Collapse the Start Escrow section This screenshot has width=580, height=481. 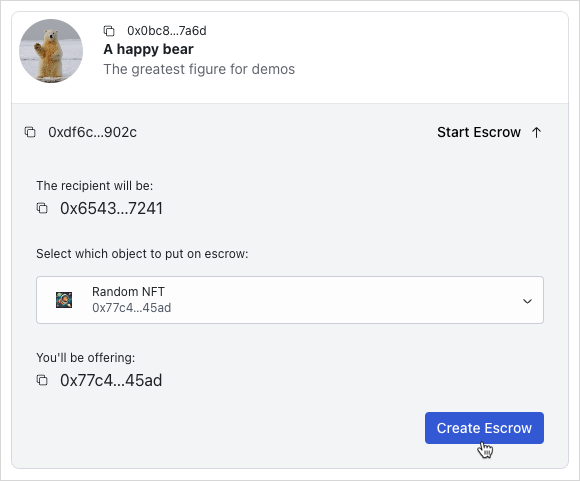(489, 132)
